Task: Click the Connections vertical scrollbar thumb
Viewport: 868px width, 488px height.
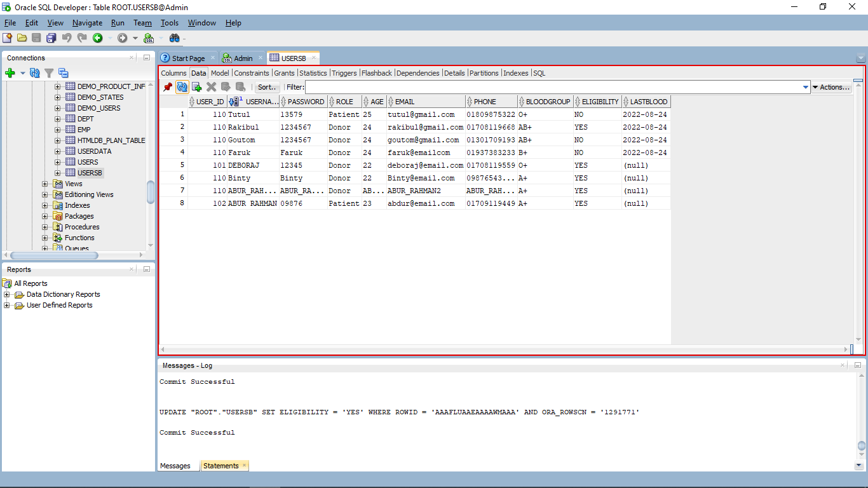Action: [151, 193]
